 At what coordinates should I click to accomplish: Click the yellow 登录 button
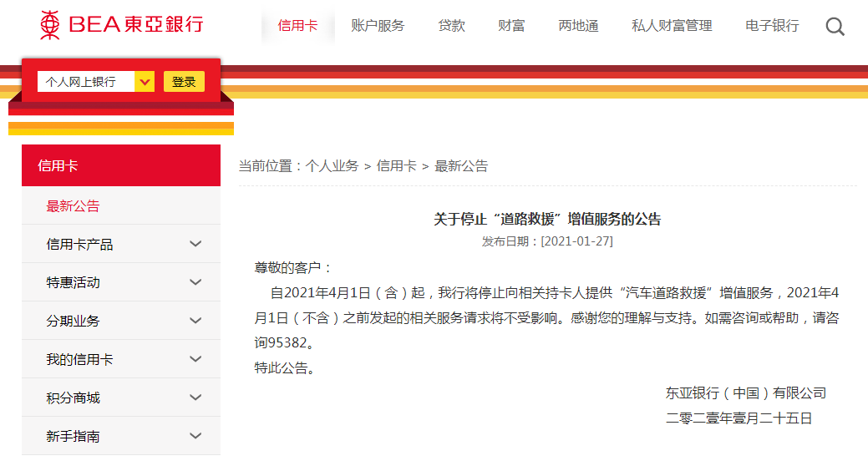click(184, 82)
